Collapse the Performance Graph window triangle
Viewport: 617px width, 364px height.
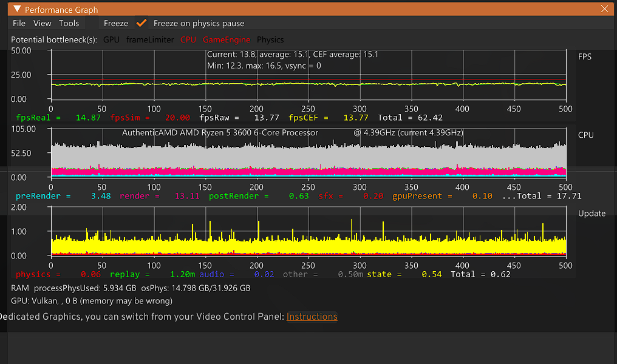16,8
